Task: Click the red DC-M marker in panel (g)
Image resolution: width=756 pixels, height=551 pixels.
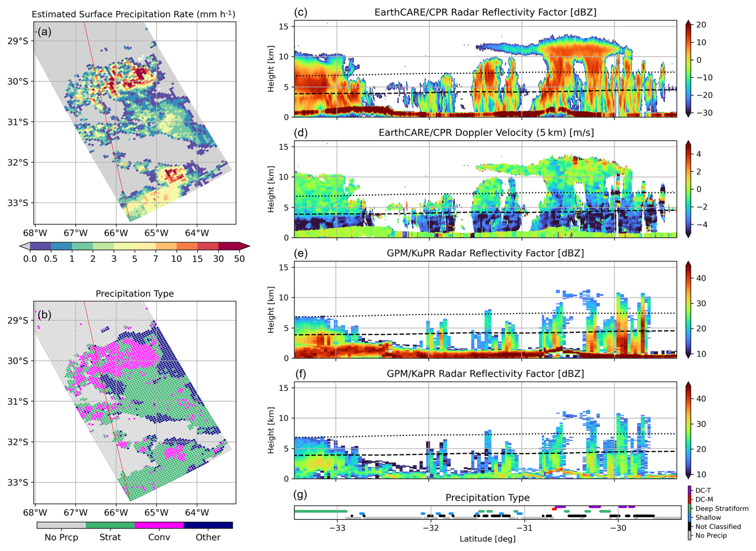Action: pyautogui.click(x=554, y=509)
